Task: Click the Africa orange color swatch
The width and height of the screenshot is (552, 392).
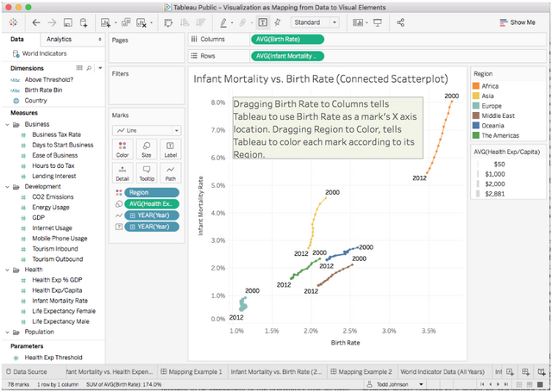Action: click(476, 86)
